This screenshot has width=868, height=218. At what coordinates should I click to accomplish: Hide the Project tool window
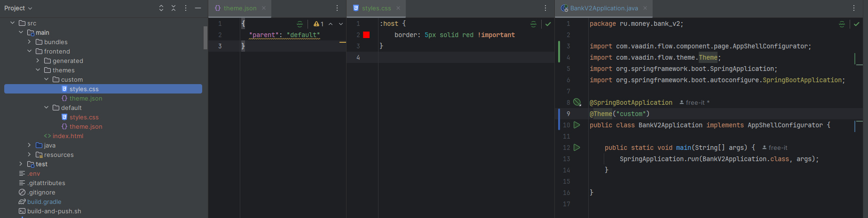coord(198,8)
